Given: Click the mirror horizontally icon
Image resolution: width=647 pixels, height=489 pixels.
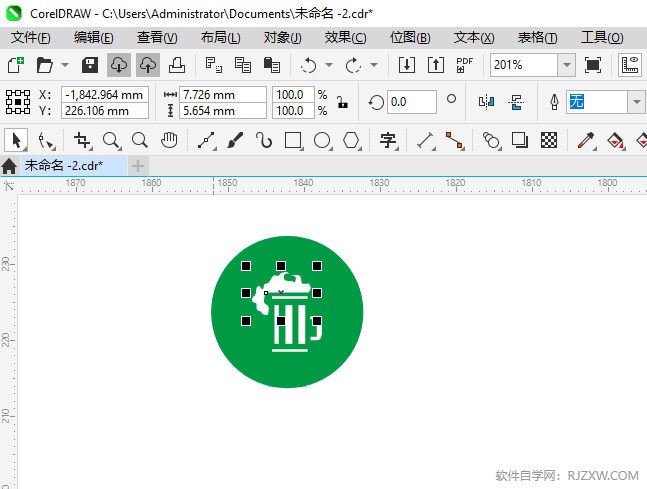Looking at the screenshot, I should click(x=486, y=102).
